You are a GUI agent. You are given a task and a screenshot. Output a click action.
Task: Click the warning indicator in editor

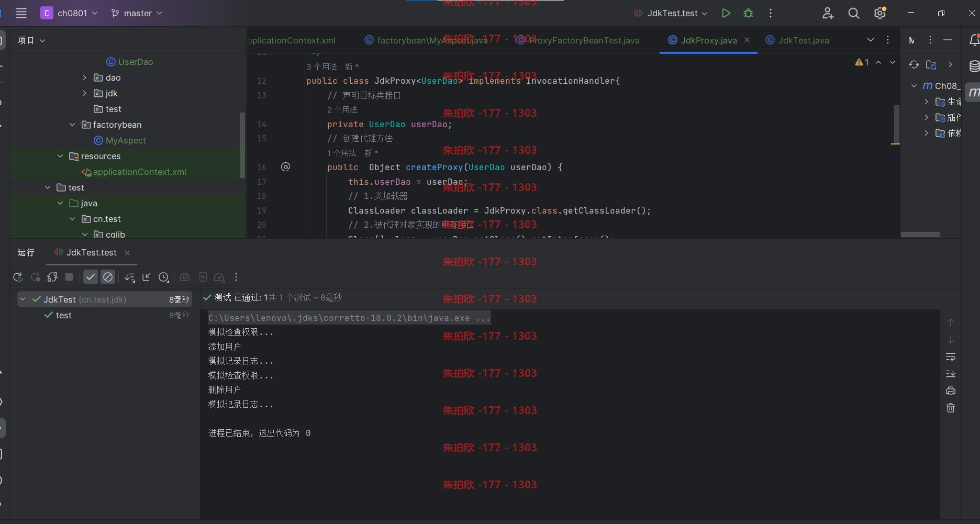(x=862, y=62)
